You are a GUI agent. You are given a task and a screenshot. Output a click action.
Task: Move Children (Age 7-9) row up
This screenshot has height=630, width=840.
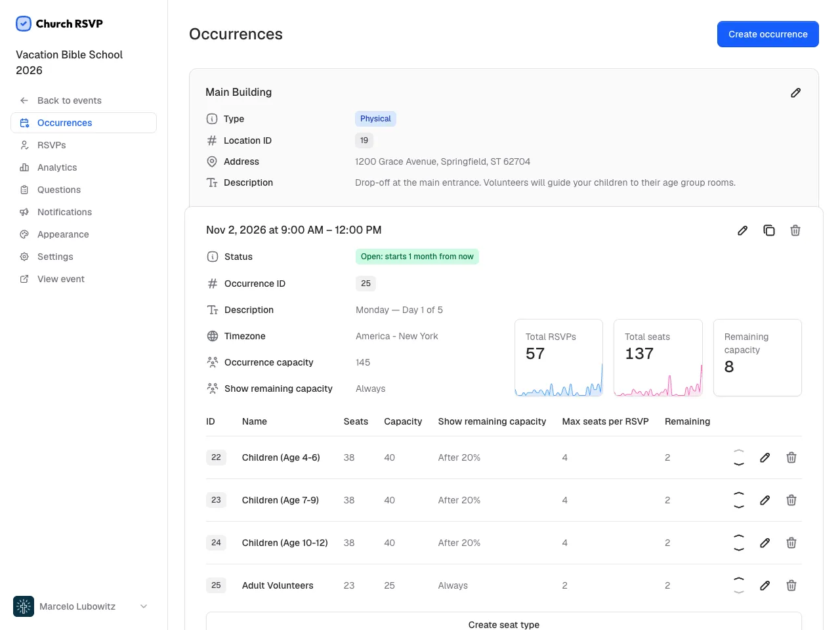pos(739,493)
